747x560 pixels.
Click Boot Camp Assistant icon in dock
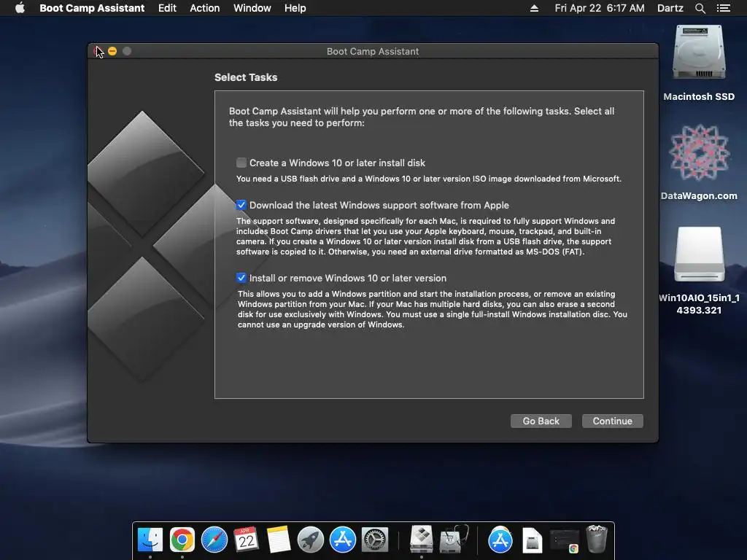pyautogui.click(x=421, y=540)
